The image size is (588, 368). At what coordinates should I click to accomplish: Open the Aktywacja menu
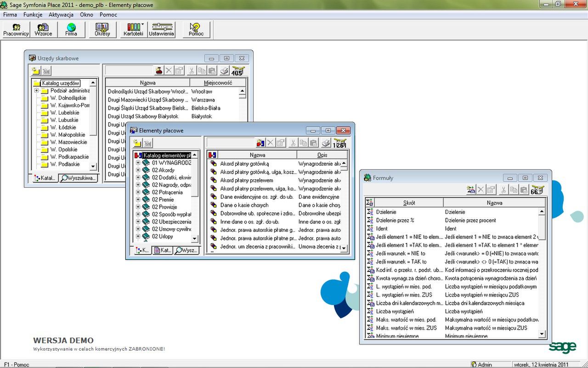pos(61,15)
